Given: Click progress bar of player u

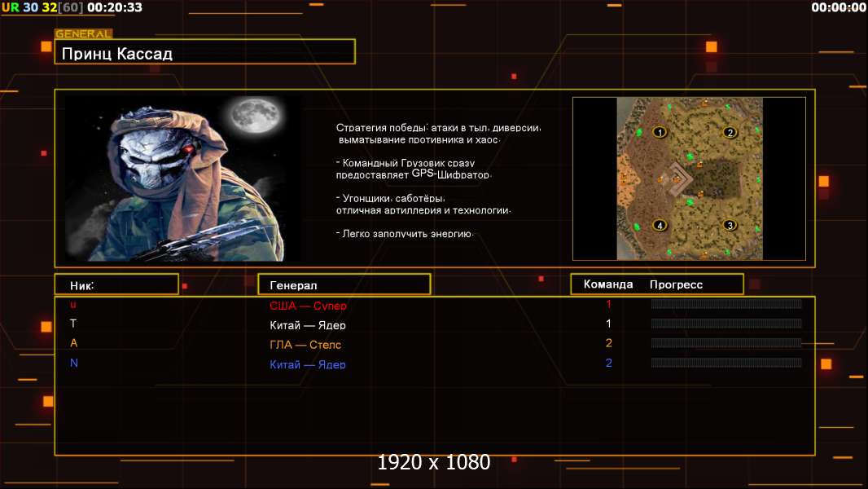Looking at the screenshot, I should coord(726,303).
